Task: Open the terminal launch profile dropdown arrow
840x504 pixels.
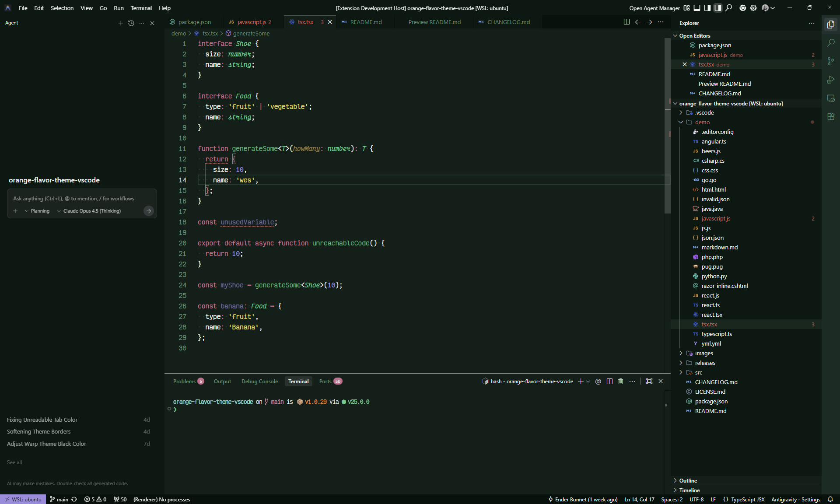Action: click(588, 381)
